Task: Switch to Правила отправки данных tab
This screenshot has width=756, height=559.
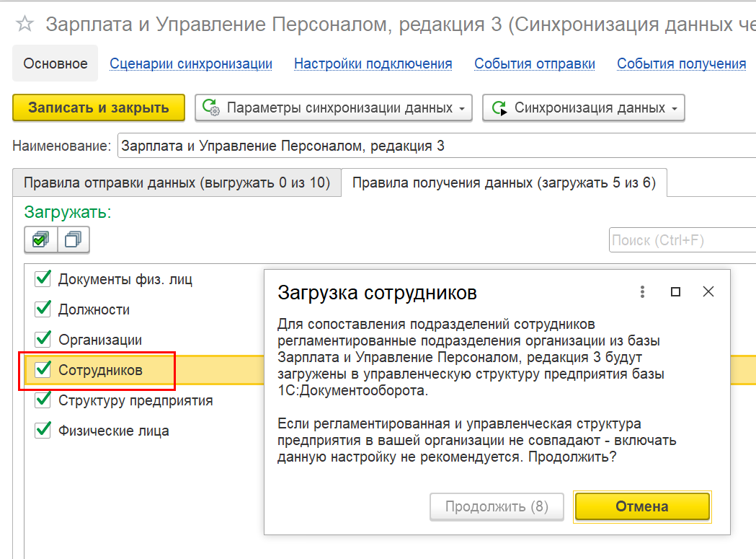Action: (x=177, y=182)
